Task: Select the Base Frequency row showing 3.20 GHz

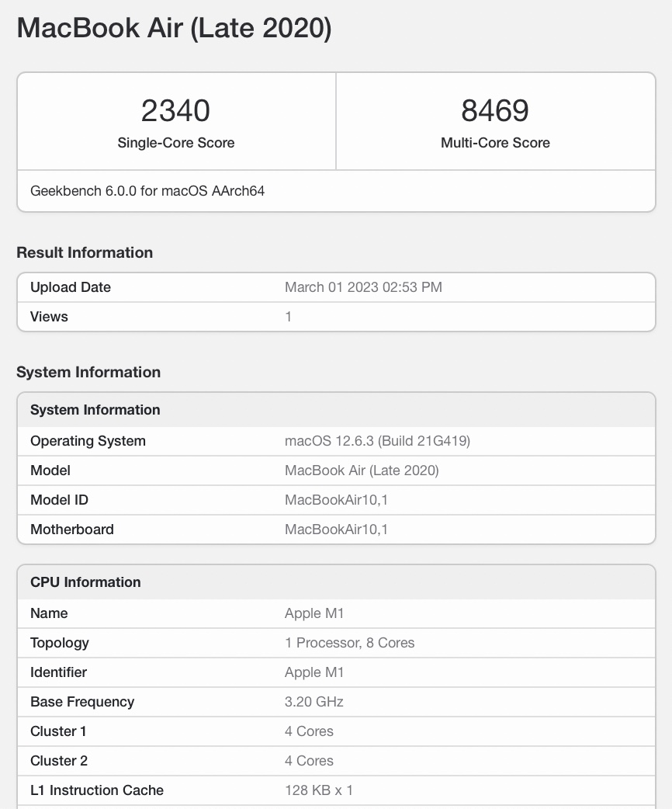Action: point(335,702)
